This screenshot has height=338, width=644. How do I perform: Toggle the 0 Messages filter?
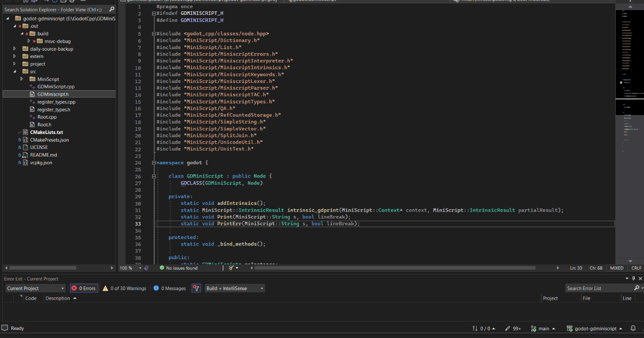[169, 288]
